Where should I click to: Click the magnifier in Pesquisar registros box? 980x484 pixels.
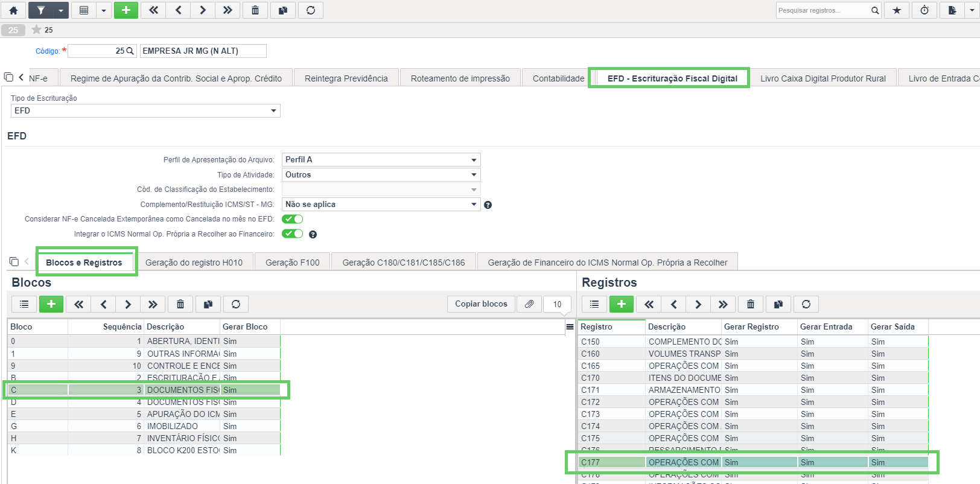pyautogui.click(x=875, y=10)
